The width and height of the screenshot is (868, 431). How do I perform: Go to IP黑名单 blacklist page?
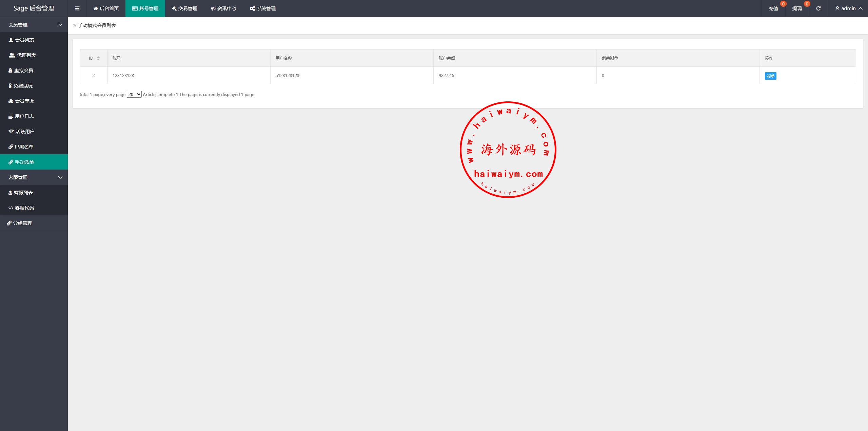point(24,147)
